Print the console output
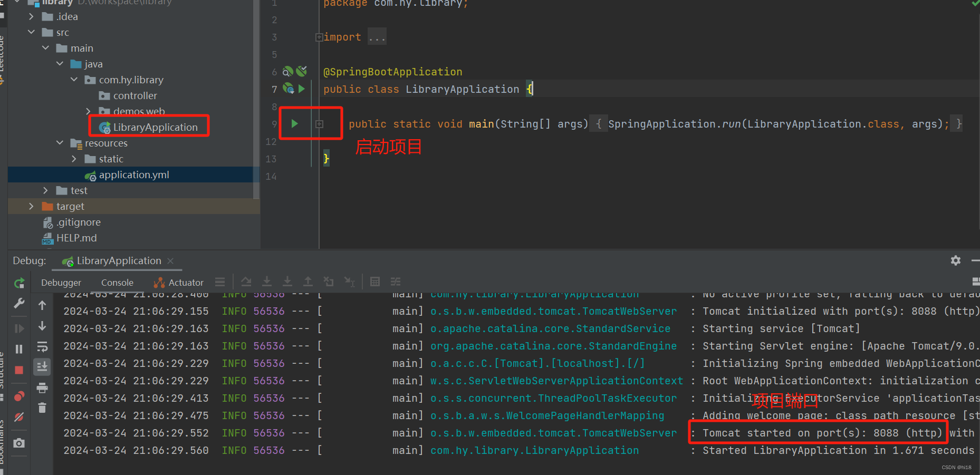Image resolution: width=980 pixels, height=475 pixels. pos(42,388)
